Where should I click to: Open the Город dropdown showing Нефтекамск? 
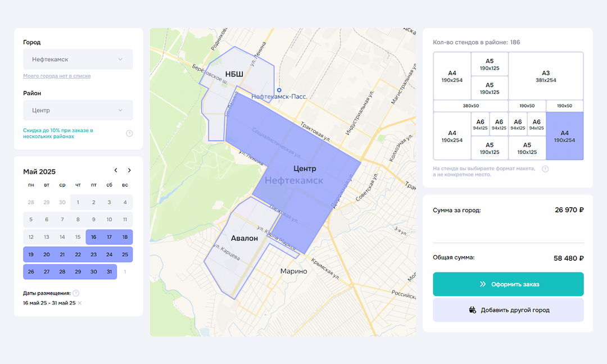point(78,60)
